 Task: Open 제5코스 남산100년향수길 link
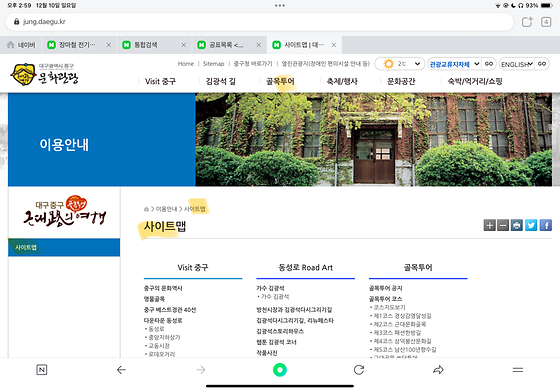(405, 350)
